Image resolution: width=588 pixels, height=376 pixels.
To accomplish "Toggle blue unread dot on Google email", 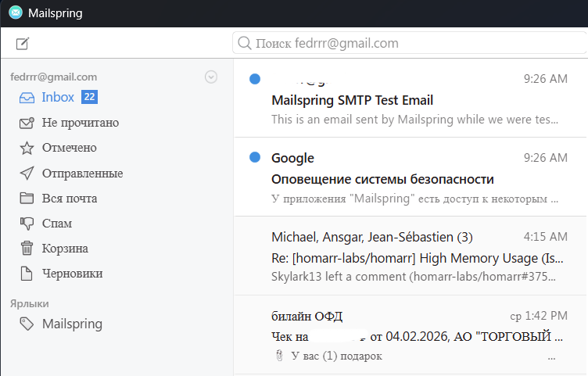I will [x=254, y=158].
